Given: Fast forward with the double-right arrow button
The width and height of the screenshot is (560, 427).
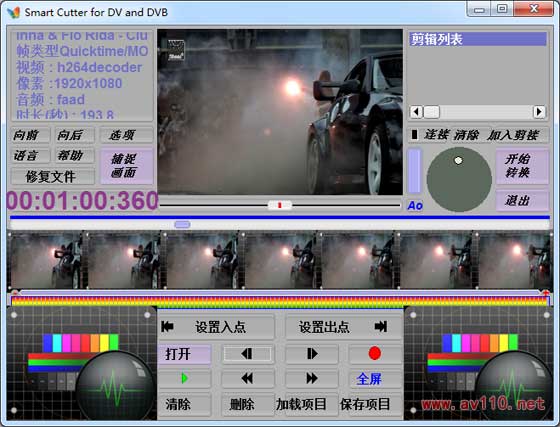Looking at the screenshot, I should pos(312,378).
